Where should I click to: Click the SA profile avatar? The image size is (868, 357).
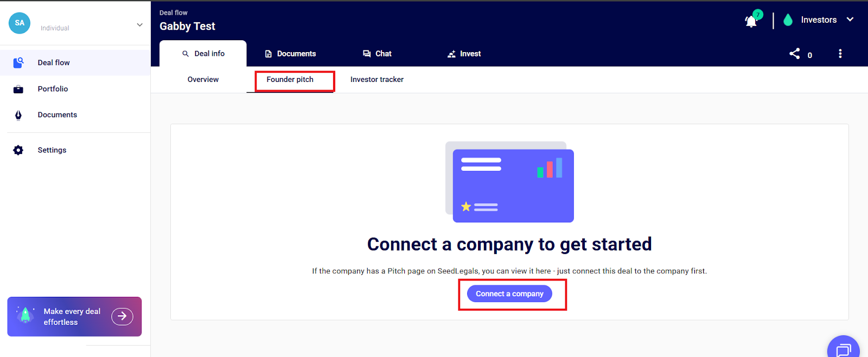click(x=20, y=23)
